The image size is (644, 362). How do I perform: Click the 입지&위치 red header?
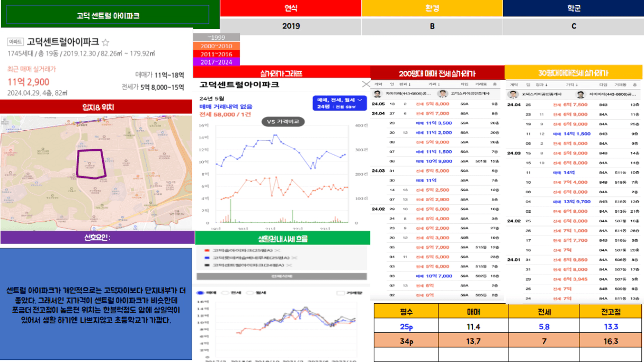(96, 107)
